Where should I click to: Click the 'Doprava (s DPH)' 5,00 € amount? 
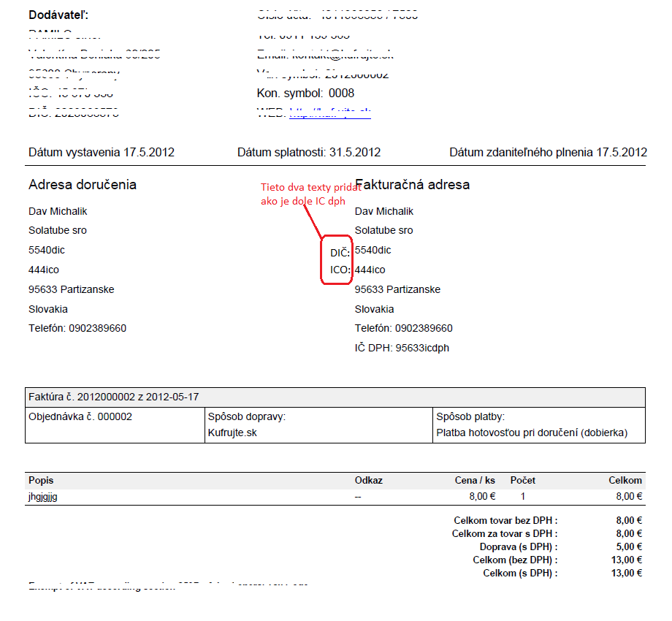click(629, 547)
